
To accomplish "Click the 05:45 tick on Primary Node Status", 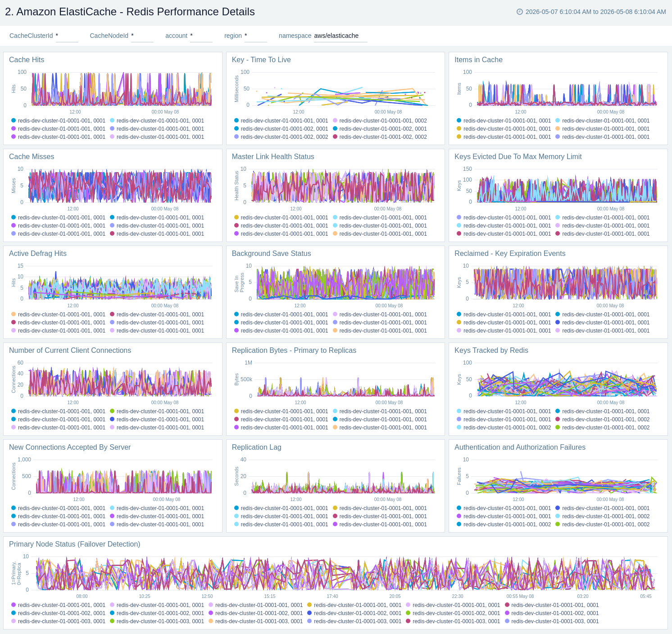I will [x=646, y=596].
